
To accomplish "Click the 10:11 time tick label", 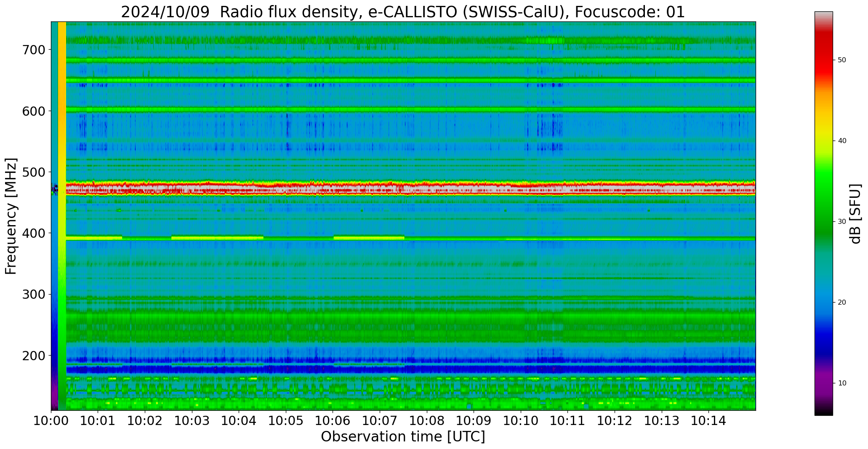I will pos(567,420).
